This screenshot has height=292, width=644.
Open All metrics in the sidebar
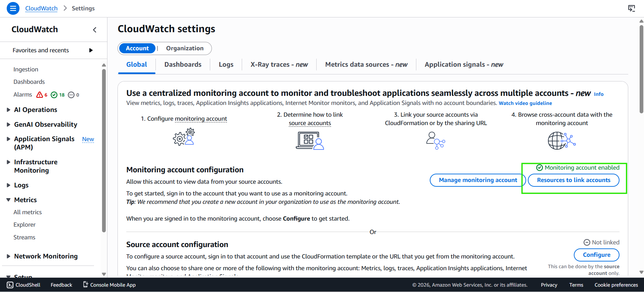click(x=28, y=212)
